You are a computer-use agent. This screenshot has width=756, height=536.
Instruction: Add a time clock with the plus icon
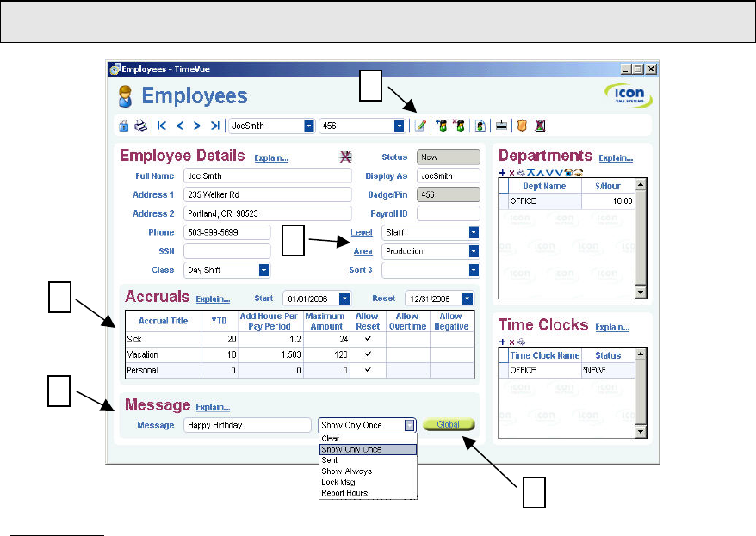[x=502, y=342]
